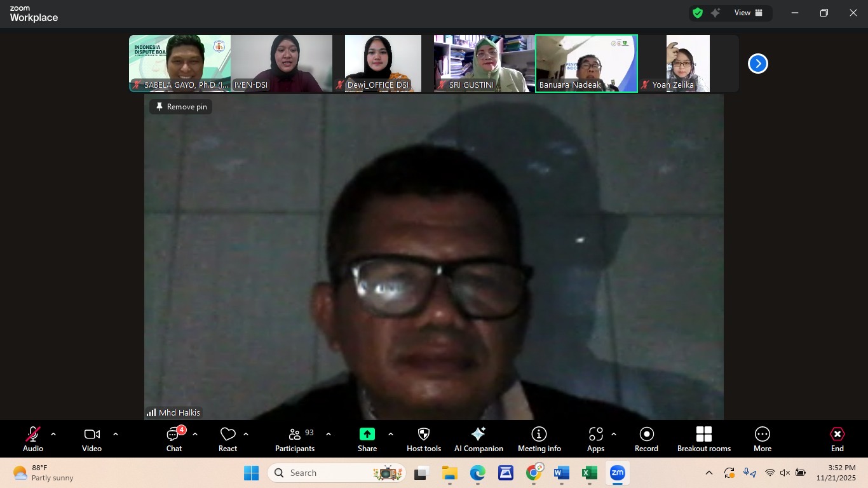Expand the Participants options arrow
This screenshot has height=488, width=868.
coord(329,435)
